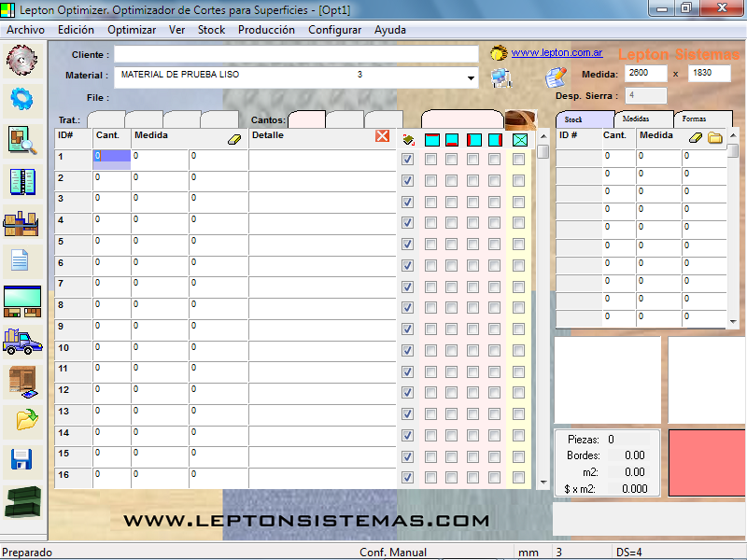The image size is (747, 560).
Task: Click the eraser icon in the Medida header
Action: pos(234,139)
